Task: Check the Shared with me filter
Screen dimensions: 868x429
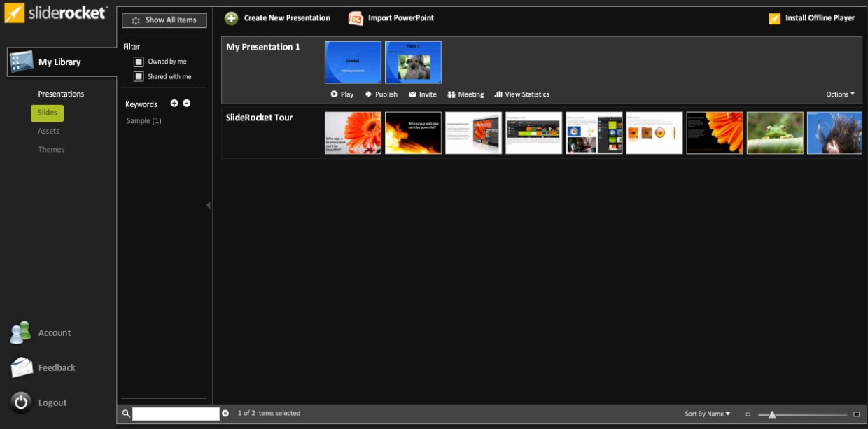Action: 139,76
